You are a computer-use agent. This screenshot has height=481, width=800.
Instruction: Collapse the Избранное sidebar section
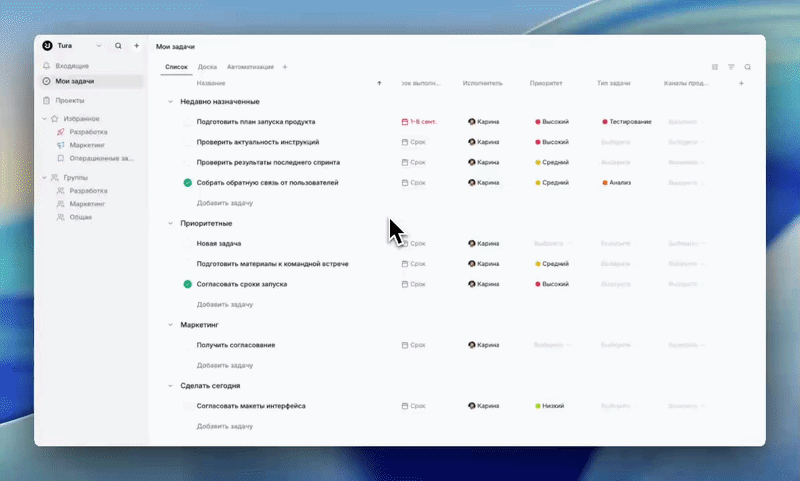coord(44,118)
